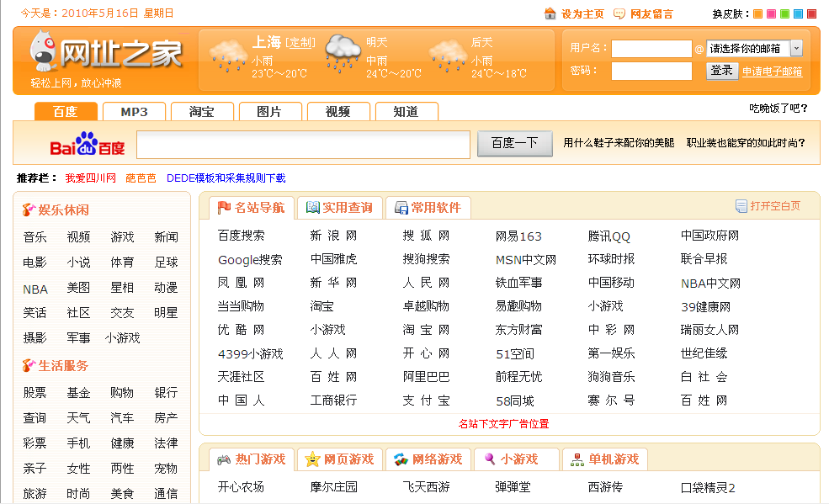Open the 百度搜索 site link
Viewport: 829px width, 504px height.
click(241, 236)
